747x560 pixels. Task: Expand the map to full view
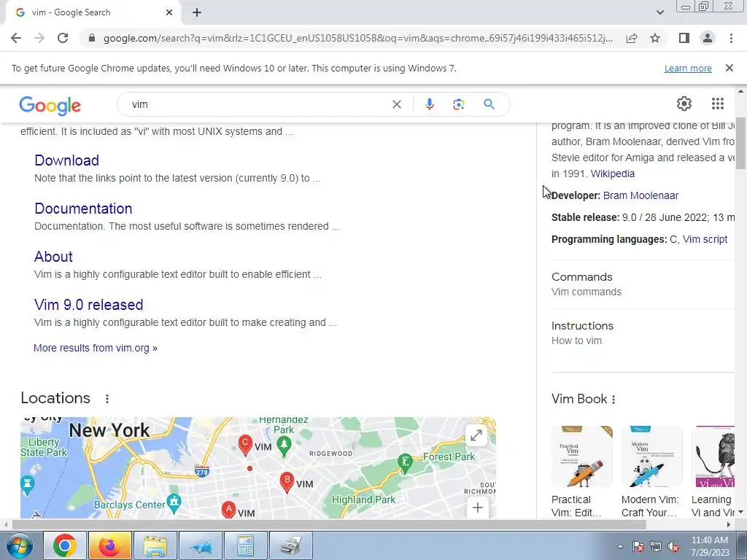(x=476, y=435)
